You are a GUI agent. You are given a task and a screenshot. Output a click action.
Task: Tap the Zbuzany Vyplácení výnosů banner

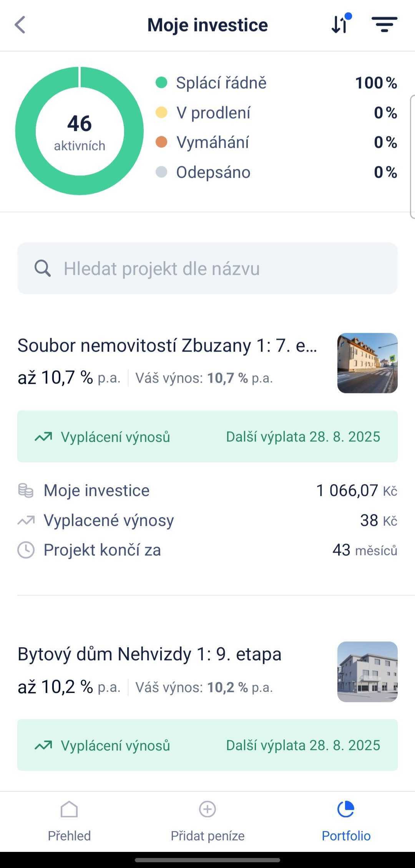(x=207, y=436)
